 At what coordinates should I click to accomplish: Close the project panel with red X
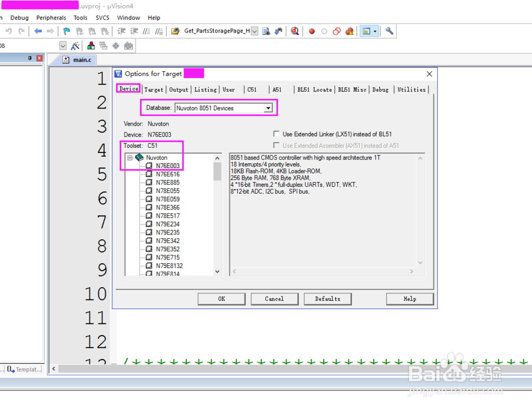(39, 59)
